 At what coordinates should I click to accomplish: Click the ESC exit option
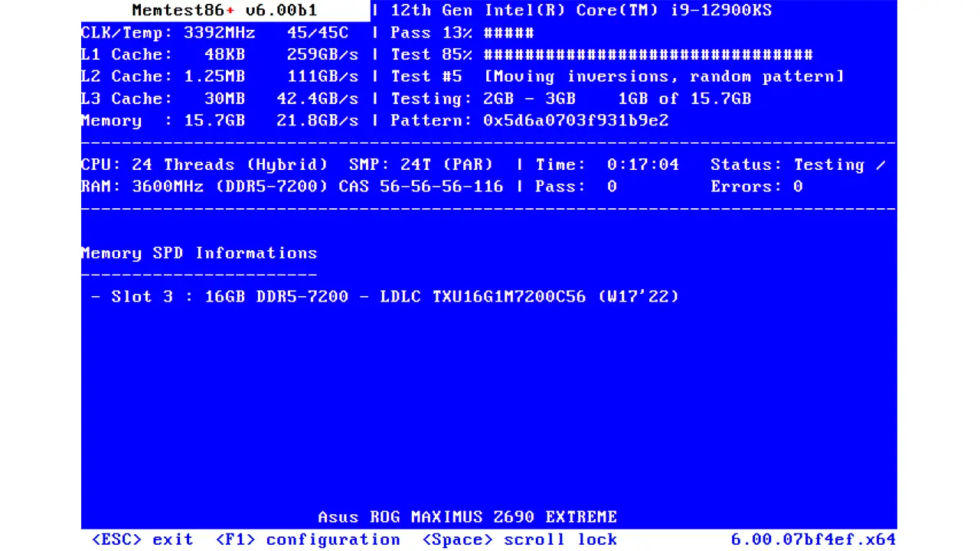142,540
